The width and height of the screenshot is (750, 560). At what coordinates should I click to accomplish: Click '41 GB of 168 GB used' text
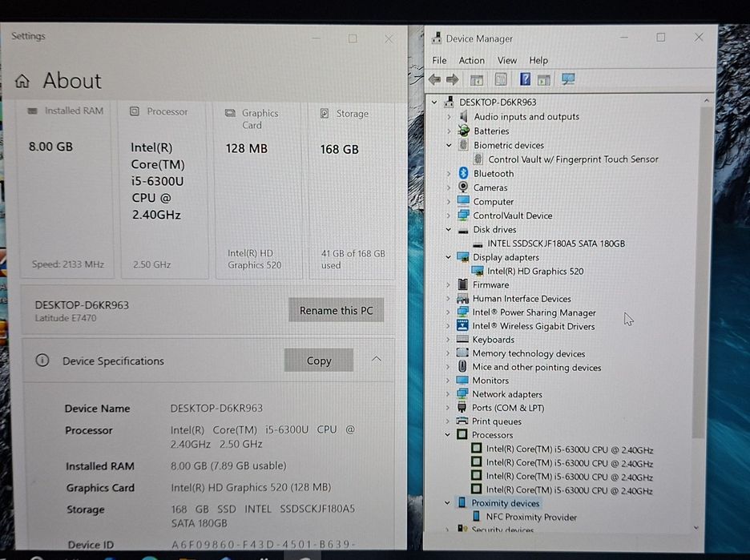pyautogui.click(x=353, y=260)
